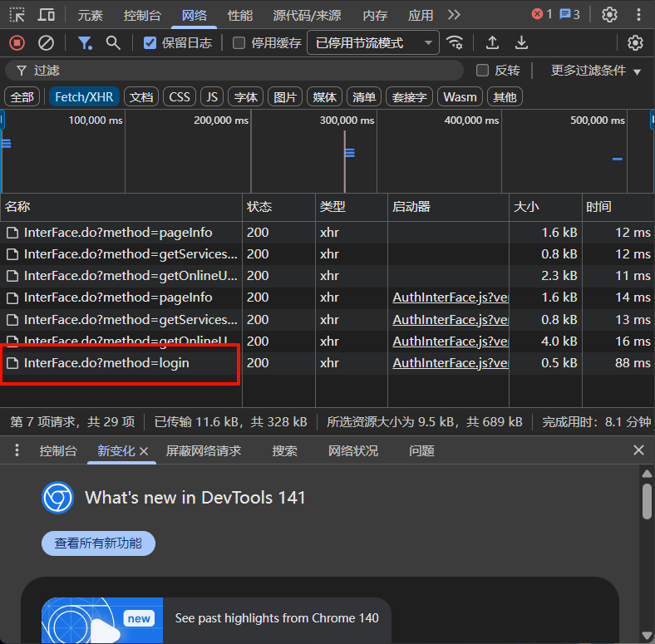Toggle the 保留日志 checkbox

[150, 43]
